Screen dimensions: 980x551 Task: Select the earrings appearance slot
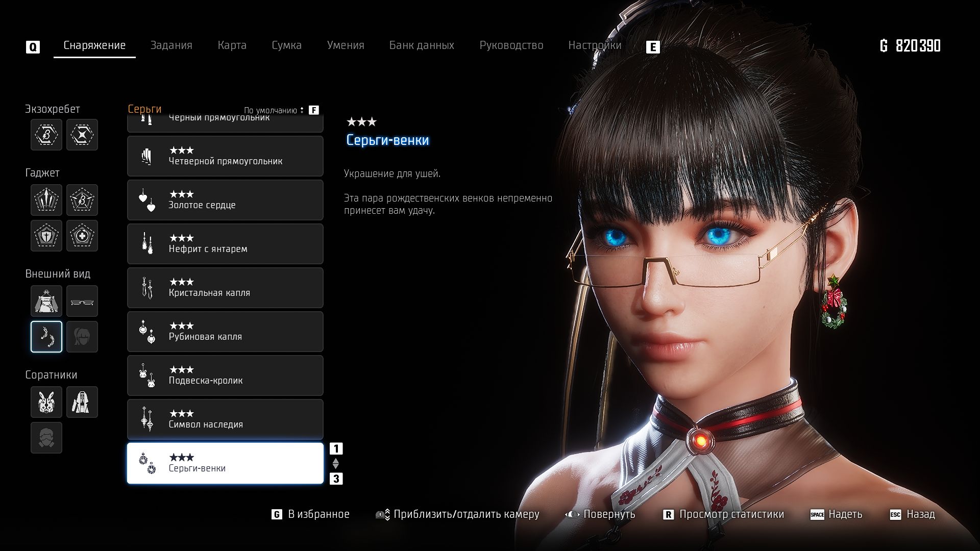point(46,337)
